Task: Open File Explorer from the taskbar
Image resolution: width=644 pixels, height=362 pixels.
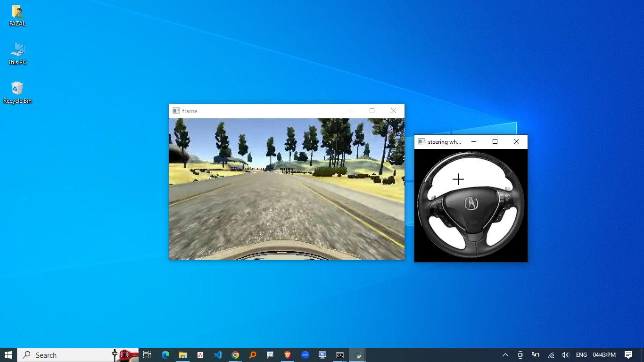Action: (182, 355)
